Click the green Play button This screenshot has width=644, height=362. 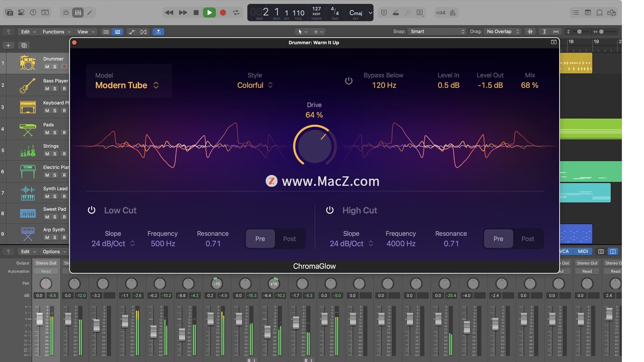(209, 13)
